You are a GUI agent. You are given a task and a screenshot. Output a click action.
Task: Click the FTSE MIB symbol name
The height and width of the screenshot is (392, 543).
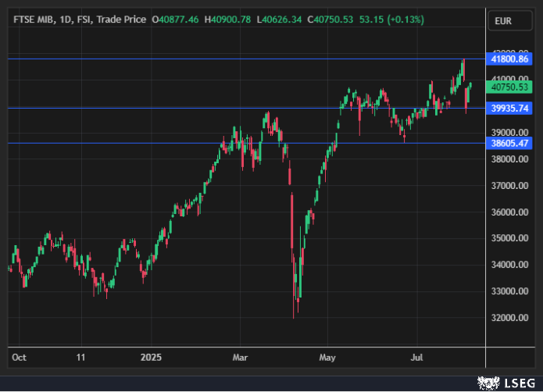click(34, 19)
